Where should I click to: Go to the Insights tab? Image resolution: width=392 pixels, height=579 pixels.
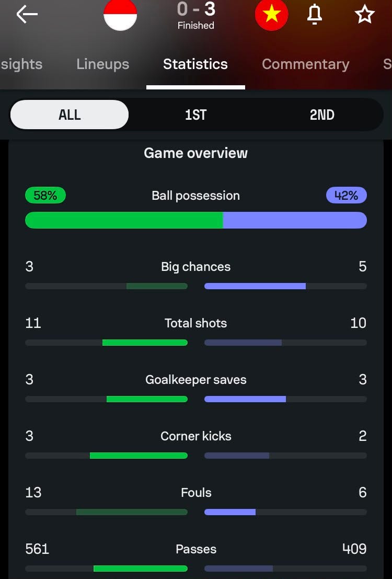coord(21,64)
